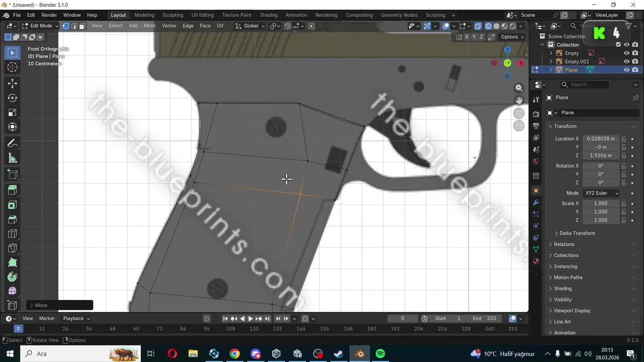Lock the Location X field

[x=624, y=139]
